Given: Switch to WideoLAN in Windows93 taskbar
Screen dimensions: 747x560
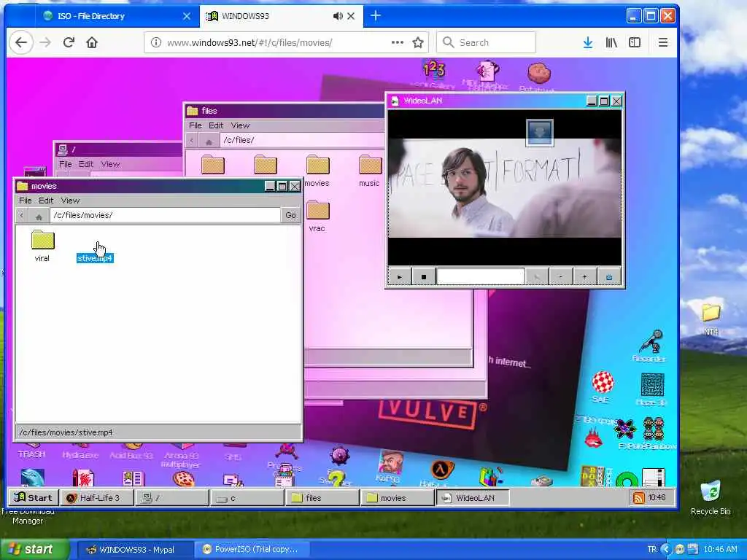Looking at the screenshot, I should 473,497.
